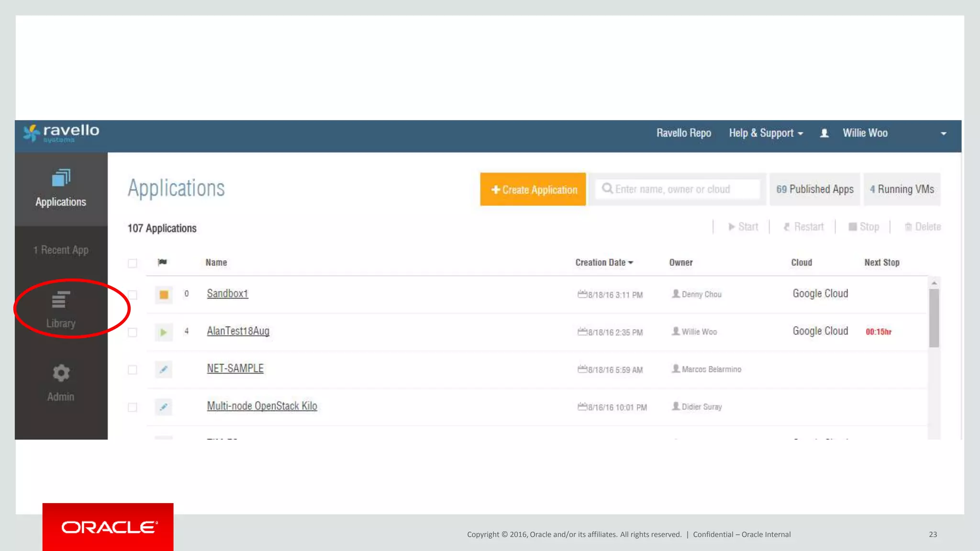
Task: Click the green running icon for AlanTest18Aug
Action: (164, 332)
